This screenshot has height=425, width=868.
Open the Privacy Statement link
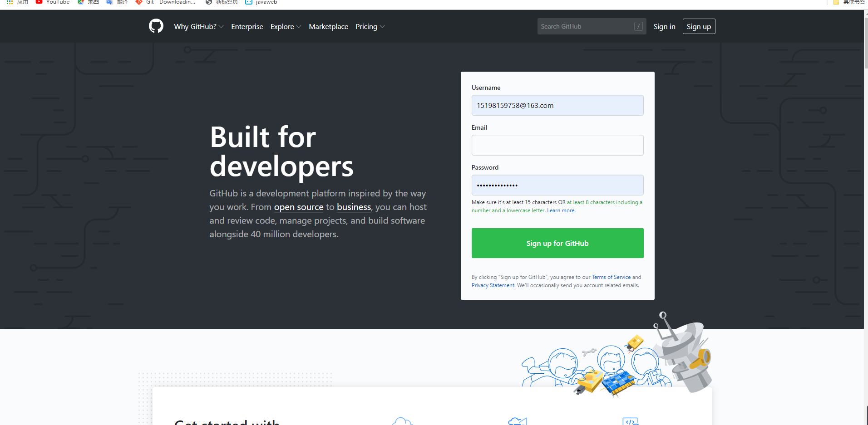(x=493, y=285)
